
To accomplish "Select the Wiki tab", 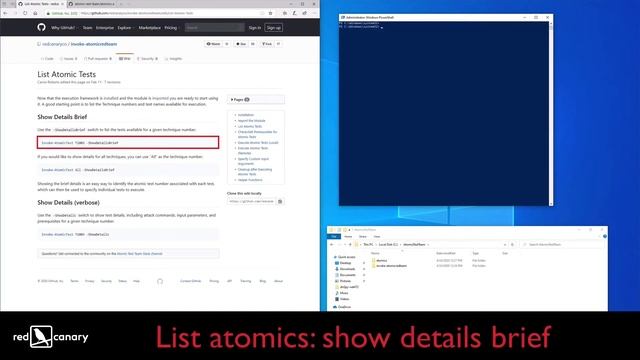I will point(124,59).
